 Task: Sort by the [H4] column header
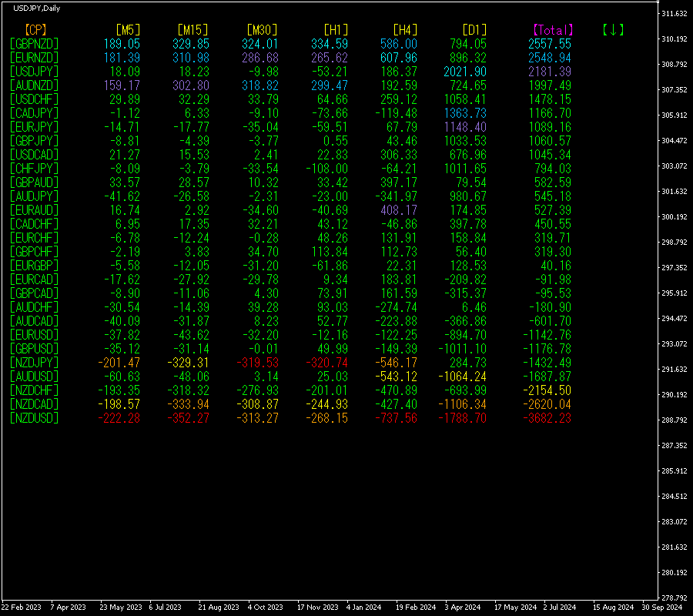coord(405,30)
